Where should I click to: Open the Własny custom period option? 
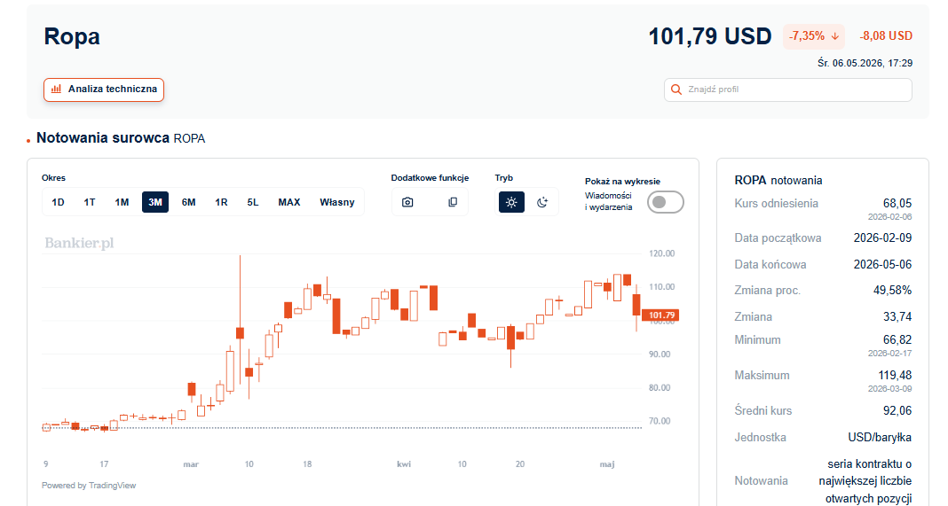tap(337, 202)
